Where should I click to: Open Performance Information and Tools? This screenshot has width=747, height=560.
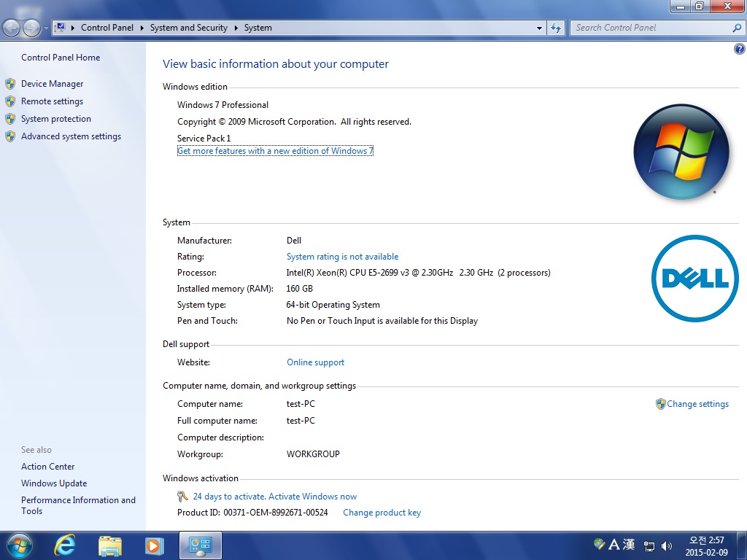pos(78,506)
